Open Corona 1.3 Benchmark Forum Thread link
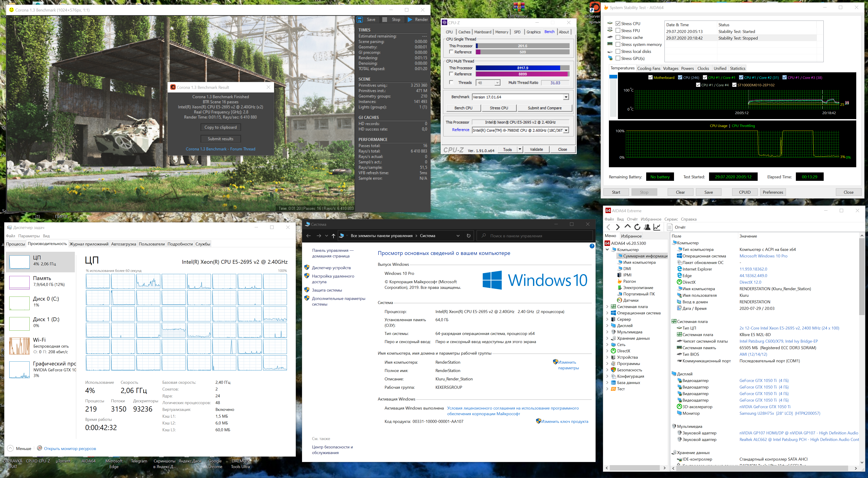 pos(220,149)
